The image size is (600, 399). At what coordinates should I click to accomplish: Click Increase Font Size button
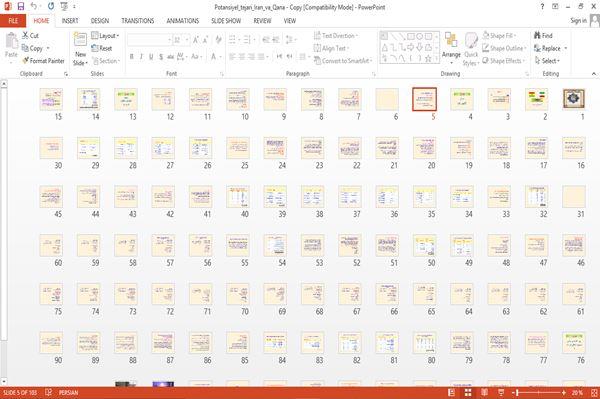click(196, 40)
